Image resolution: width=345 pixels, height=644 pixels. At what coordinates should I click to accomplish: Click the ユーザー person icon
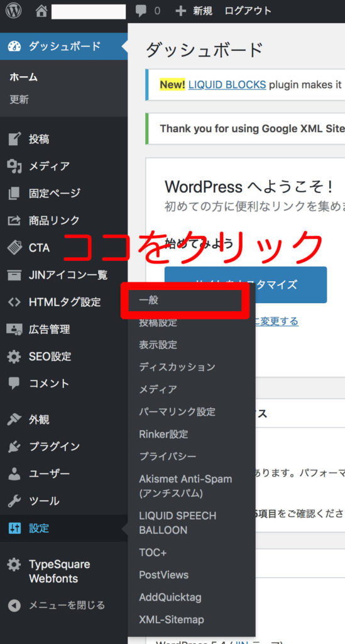click(14, 474)
